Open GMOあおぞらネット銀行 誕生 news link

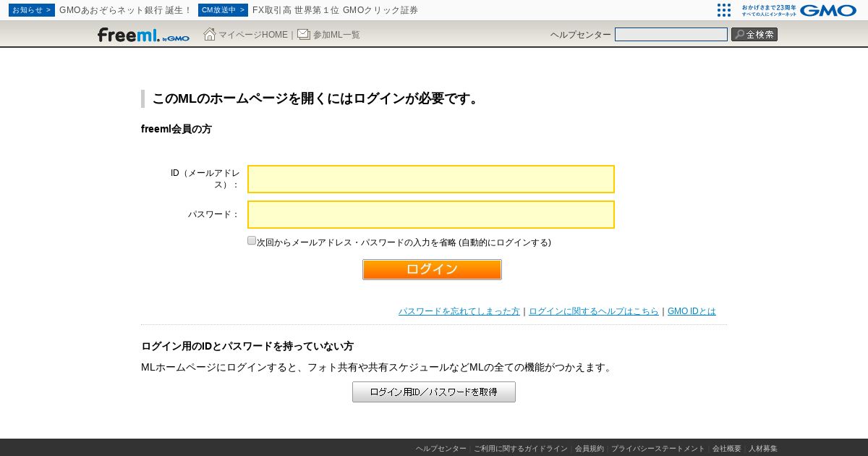click(126, 10)
